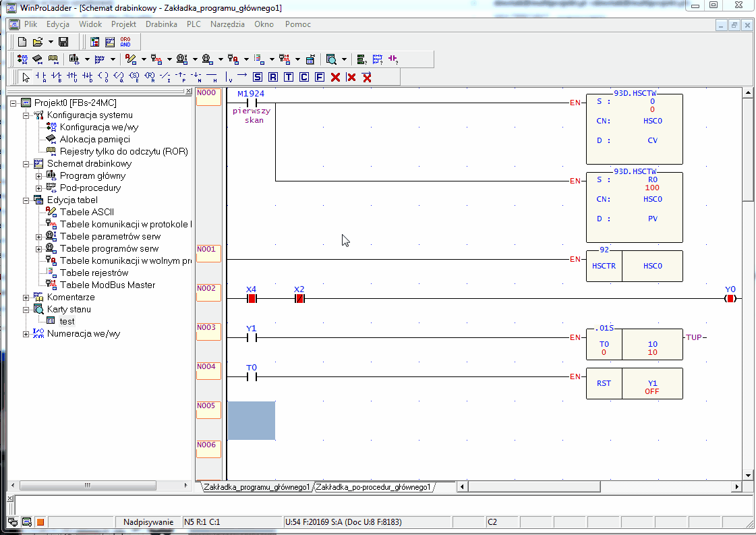Image resolution: width=756 pixels, height=535 pixels.
Task: Open the Drabinka menu
Action: 161,24
